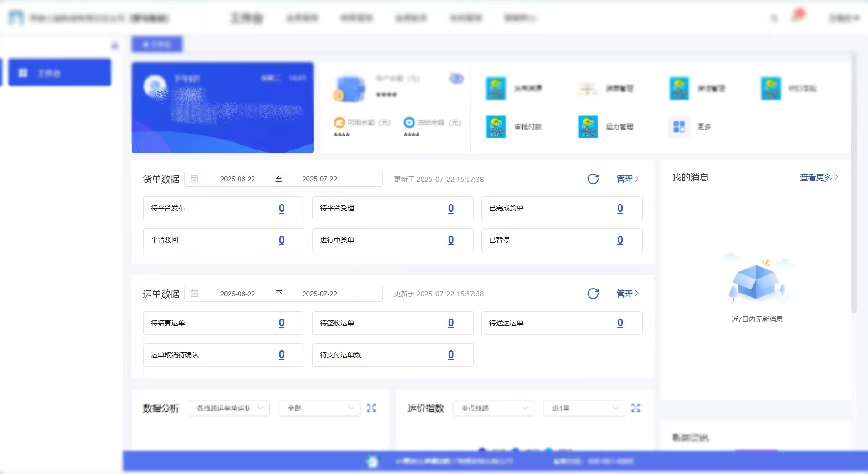This screenshot has height=474, width=868.
Task: Open the 近1年 time range dropdown
Action: [584, 408]
